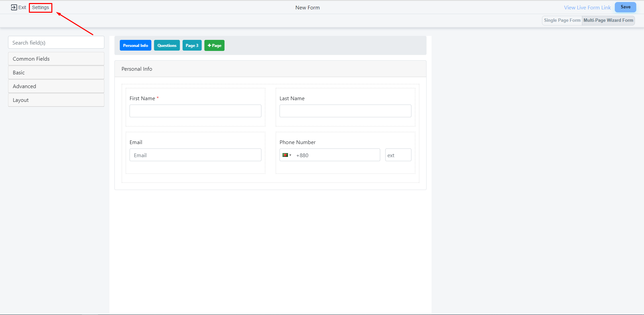Click the phone ext input field
Viewport: 644px width, 315px height.
point(398,155)
